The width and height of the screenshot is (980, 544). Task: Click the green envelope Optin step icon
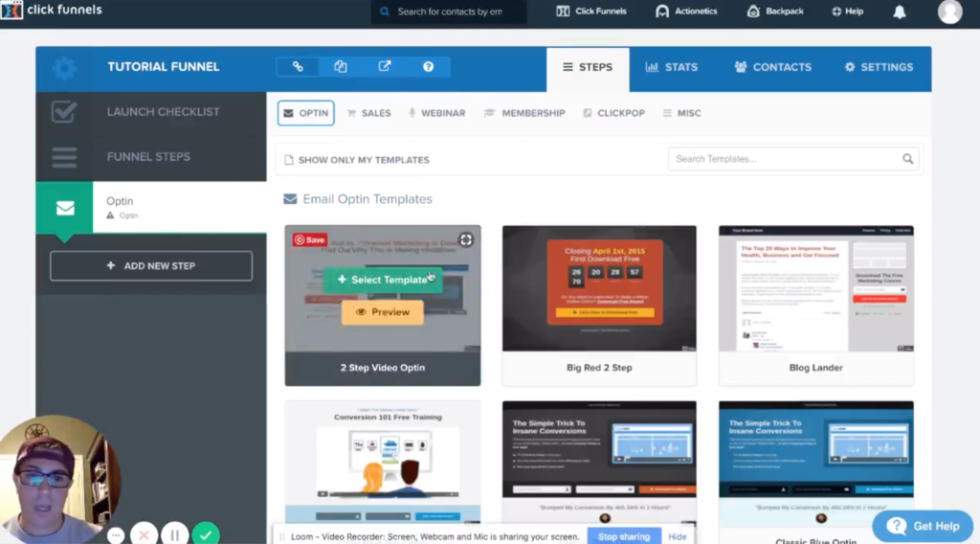coord(64,208)
